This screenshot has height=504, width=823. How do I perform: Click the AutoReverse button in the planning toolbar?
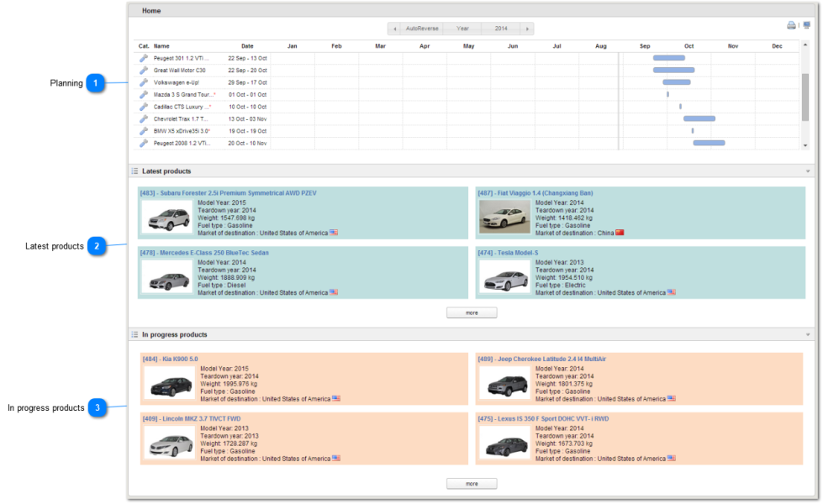click(x=422, y=29)
